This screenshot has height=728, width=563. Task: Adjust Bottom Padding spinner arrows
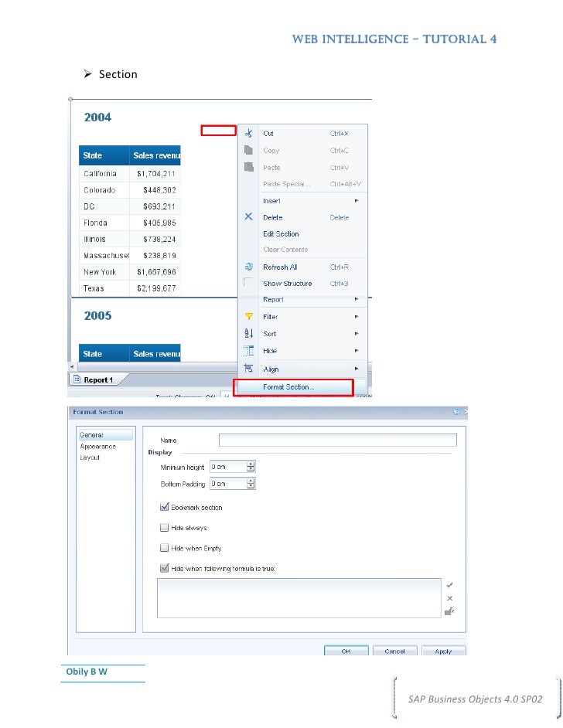[x=251, y=483]
